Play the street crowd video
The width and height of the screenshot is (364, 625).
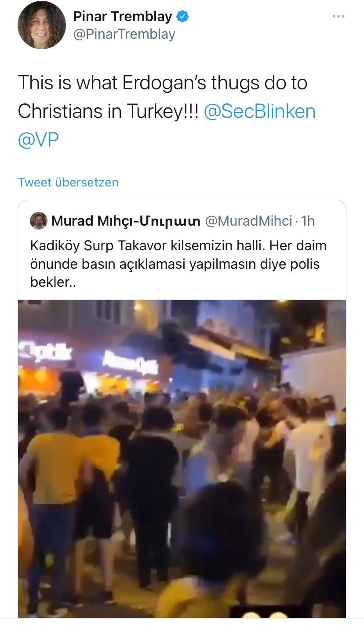182,459
